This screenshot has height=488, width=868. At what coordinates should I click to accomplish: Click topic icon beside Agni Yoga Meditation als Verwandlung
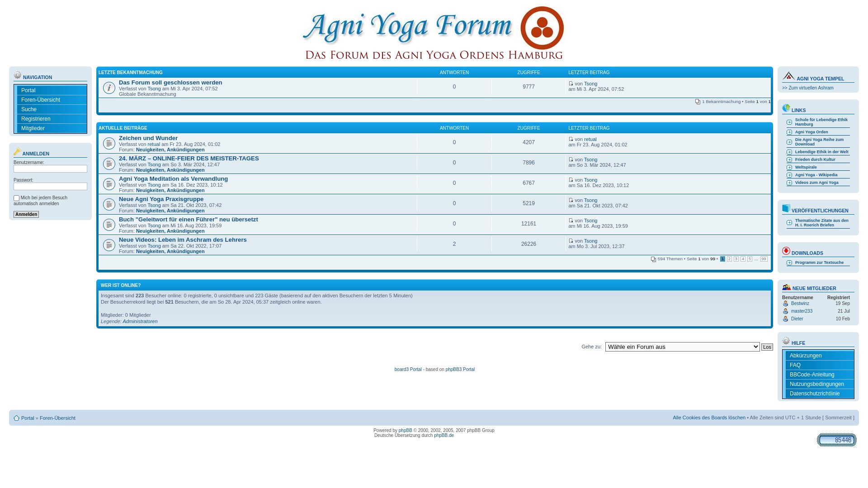click(109, 184)
